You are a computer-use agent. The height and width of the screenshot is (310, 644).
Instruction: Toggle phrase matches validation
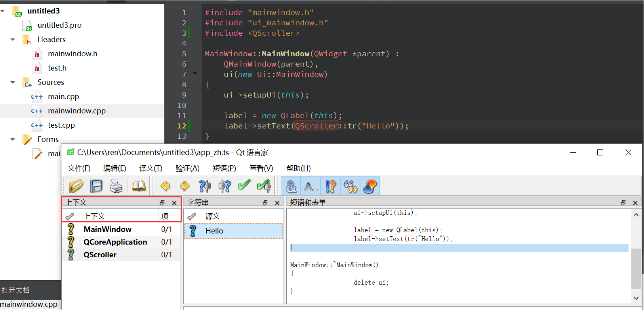351,186
